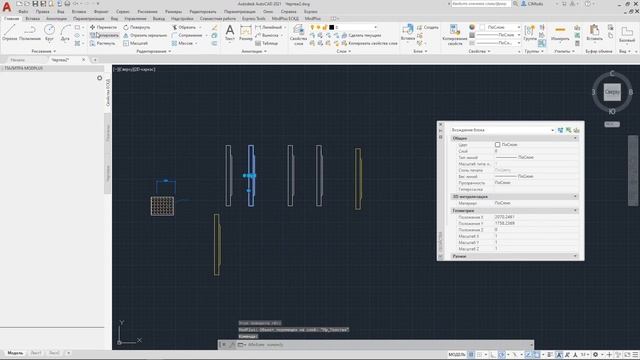This screenshot has height=360, width=640.
Task: Open the Файл menu
Action: (x=23, y=11)
